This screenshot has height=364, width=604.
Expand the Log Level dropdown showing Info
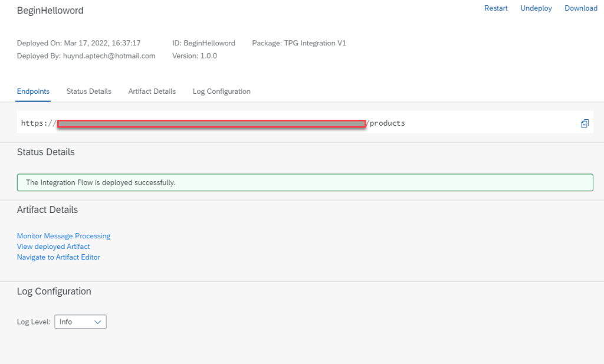coord(80,322)
